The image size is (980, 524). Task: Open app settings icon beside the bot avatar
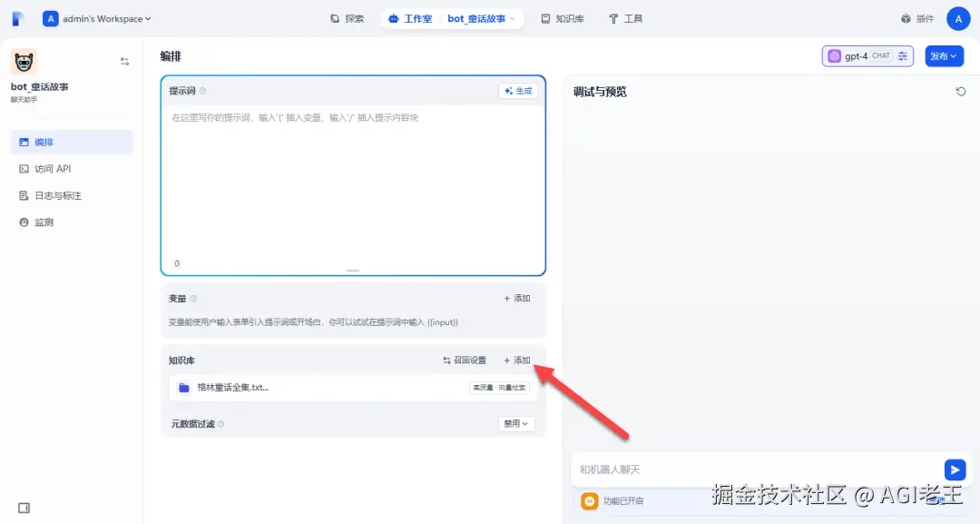tap(124, 61)
